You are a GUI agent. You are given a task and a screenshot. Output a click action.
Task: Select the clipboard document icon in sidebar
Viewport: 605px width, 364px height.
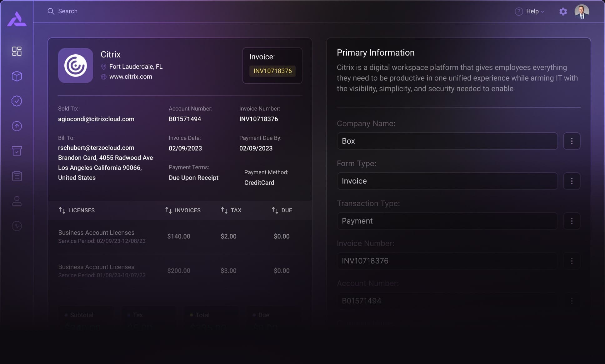[x=17, y=176]
